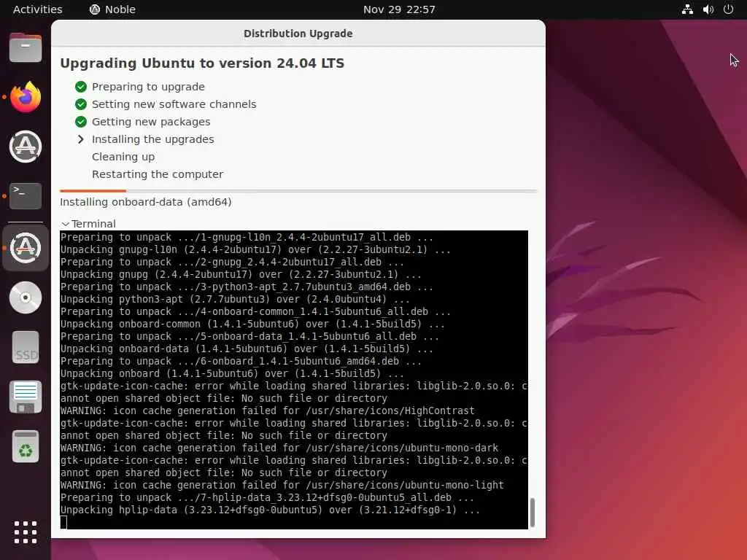Click terminal line 'Preparing to unpack .../6-onboard'

(x=241, y=361)
